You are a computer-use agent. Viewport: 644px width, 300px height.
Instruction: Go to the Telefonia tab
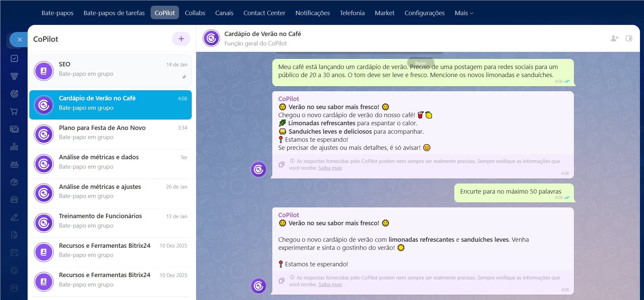pyautogui.click(x=352, y=13)
